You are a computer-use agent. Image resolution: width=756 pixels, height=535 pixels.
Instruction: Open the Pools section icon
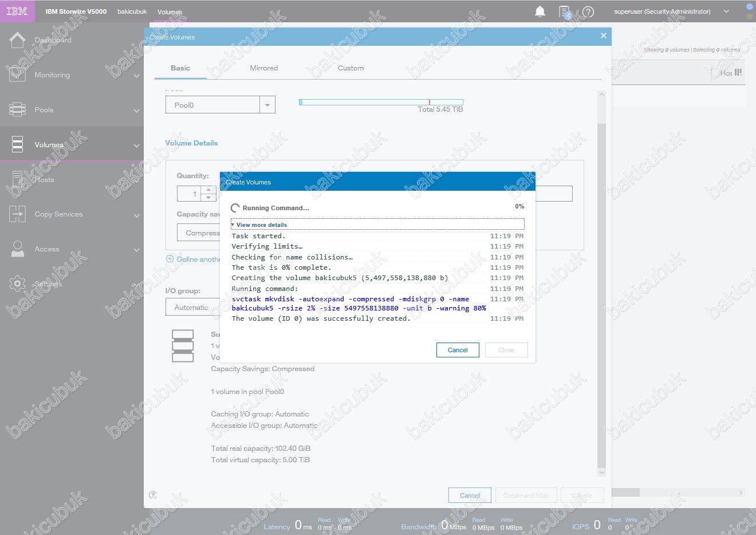tap(18, 109)
